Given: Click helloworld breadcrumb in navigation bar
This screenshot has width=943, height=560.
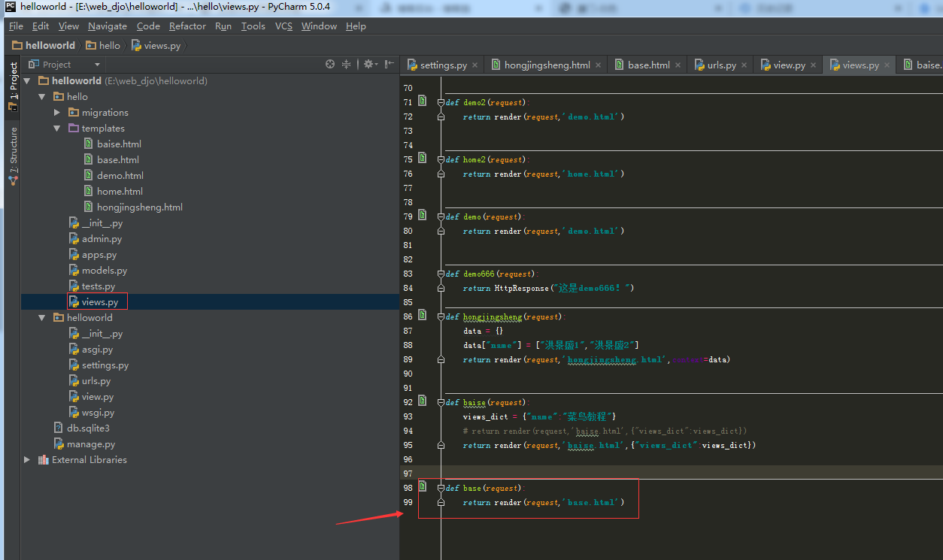Looking at the screenshot, I should click(x=44, y=45).
